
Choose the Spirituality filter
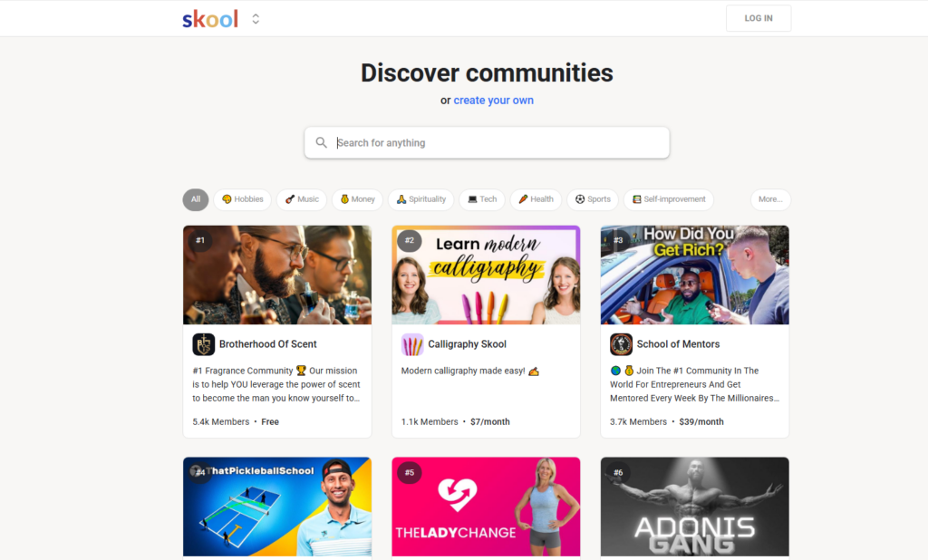click(x=420, y=199)
